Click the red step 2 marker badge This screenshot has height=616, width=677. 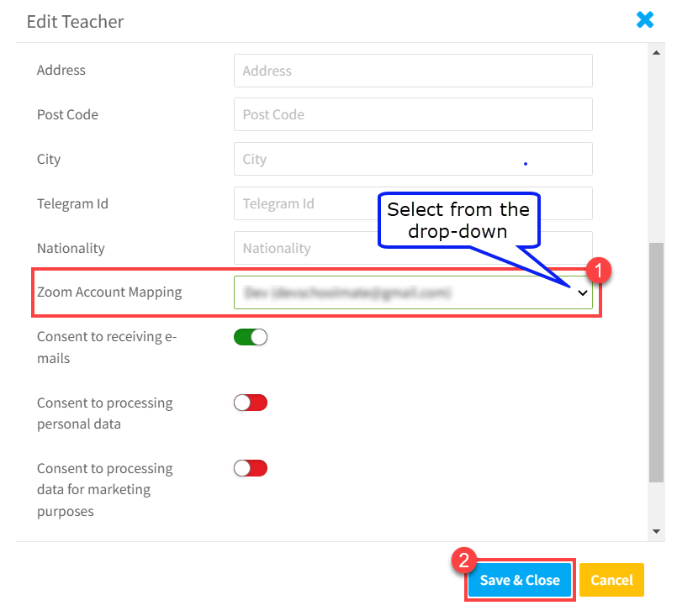coord(464,561)
